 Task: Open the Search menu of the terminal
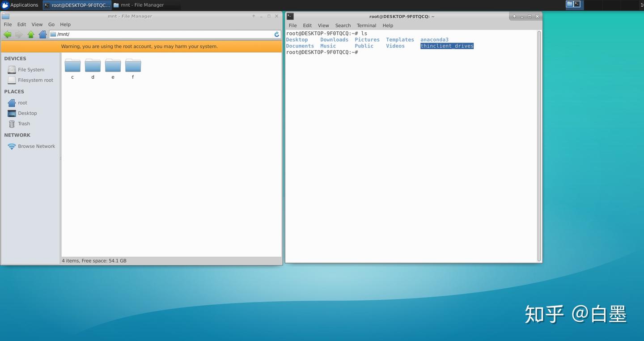343,25
